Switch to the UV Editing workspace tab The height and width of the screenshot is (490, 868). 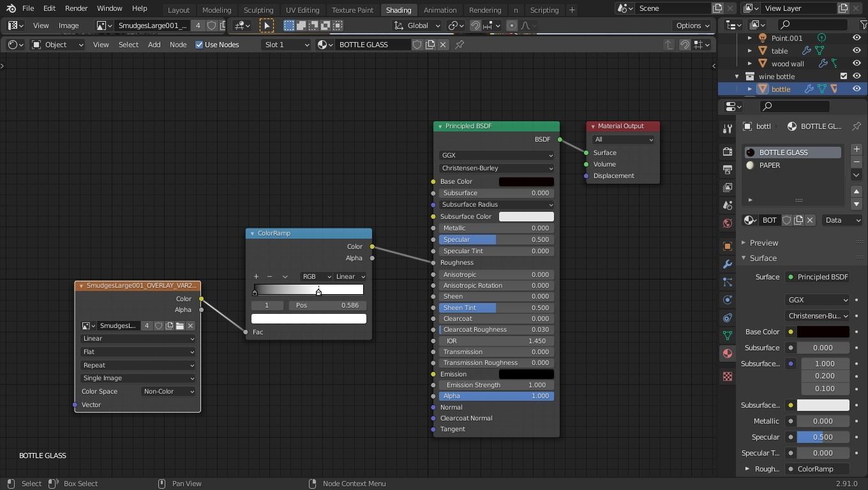303,10
